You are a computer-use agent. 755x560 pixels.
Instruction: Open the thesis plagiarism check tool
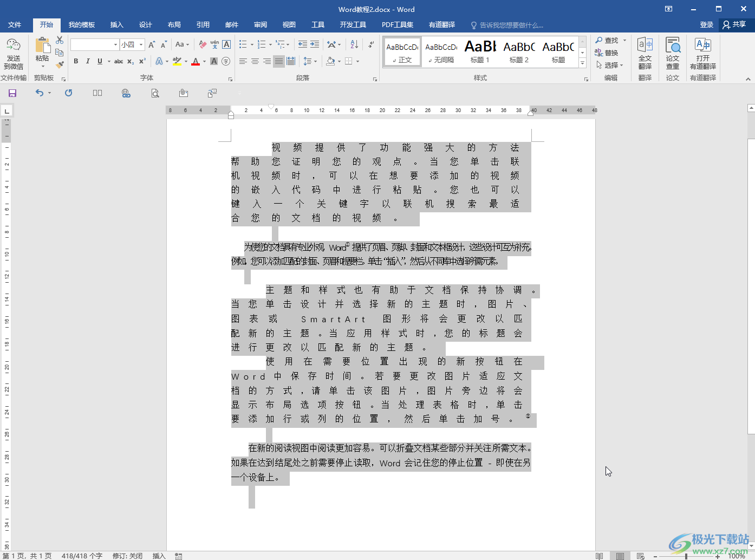(x=673, y=53)
